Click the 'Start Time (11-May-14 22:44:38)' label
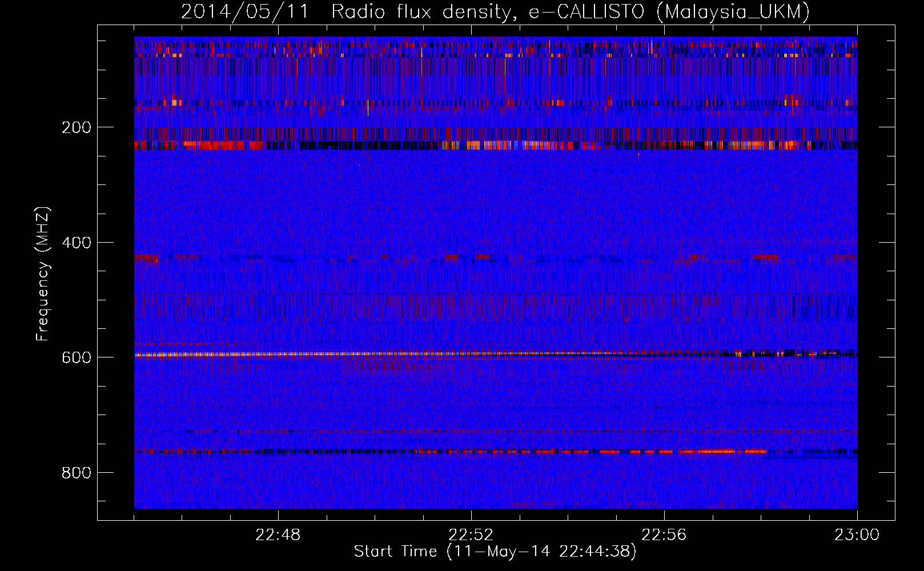Viewport: 924px width, 571px height. [495, 552]
